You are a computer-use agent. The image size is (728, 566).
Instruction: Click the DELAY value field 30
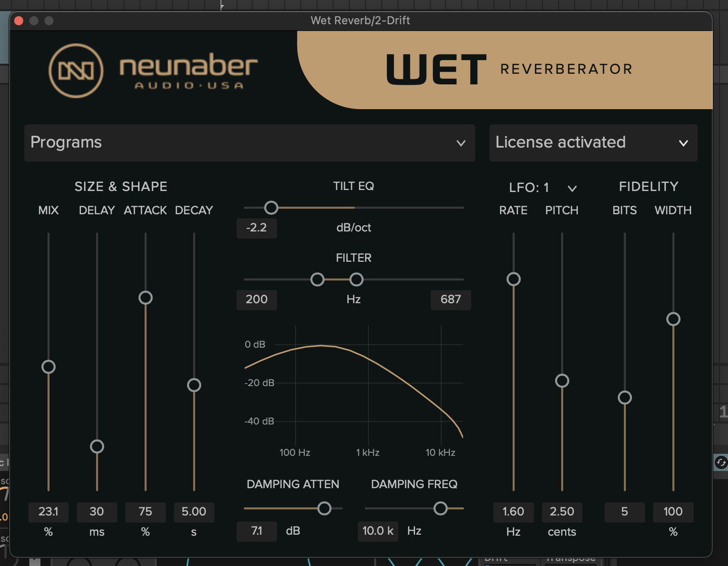(97, 512)
